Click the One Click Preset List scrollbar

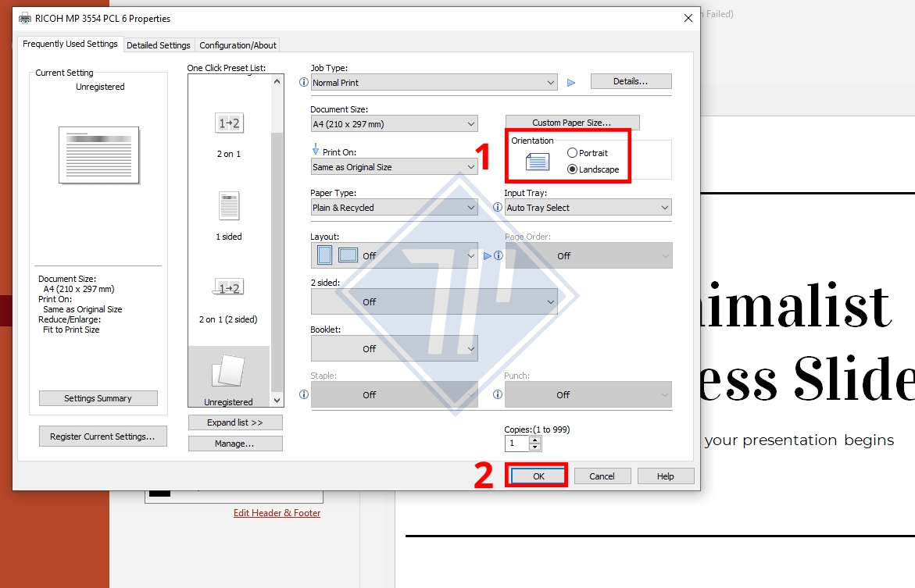click(x=277, y=234)
